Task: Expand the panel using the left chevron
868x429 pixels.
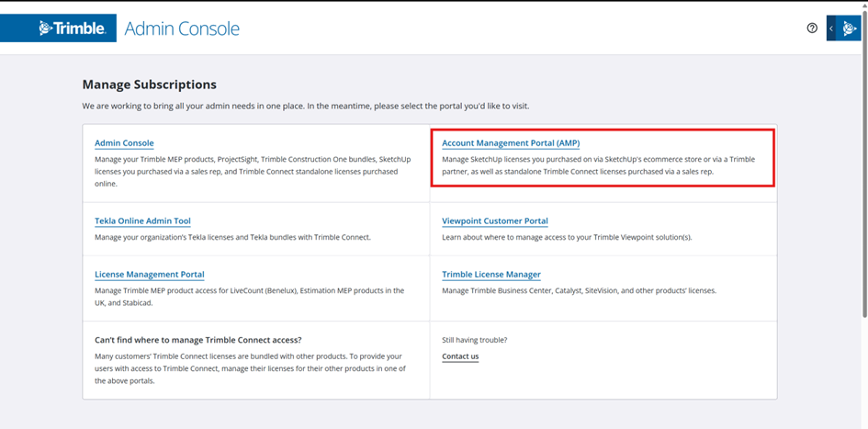Action: pyautogui.click(x=831, y=28)
